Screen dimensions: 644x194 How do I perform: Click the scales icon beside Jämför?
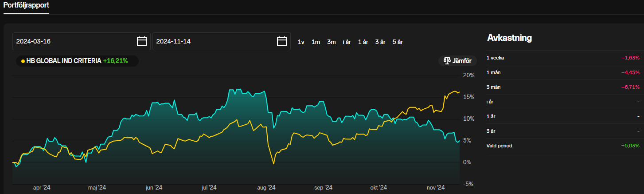[x=447, y=61]
